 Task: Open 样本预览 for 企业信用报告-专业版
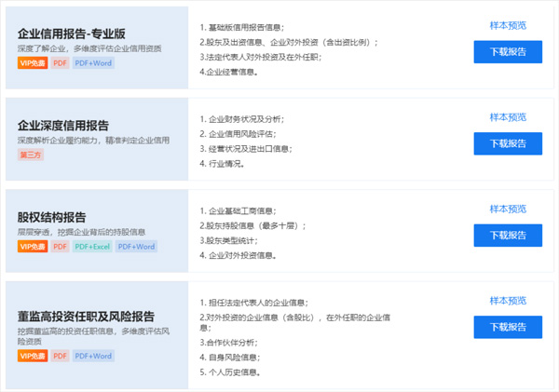click(x=508, y=25)
